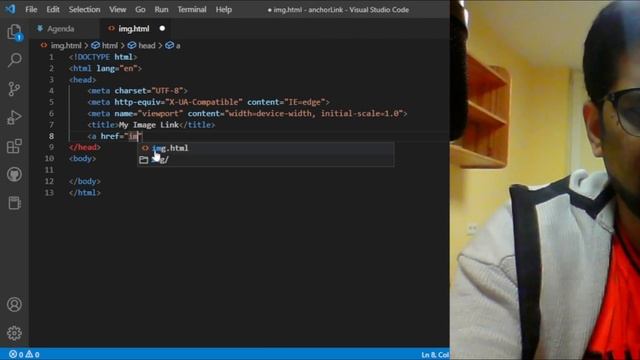This screenshot has width=640, height=360.
Task: Click the closing head tag
Action: coord(84,147)
